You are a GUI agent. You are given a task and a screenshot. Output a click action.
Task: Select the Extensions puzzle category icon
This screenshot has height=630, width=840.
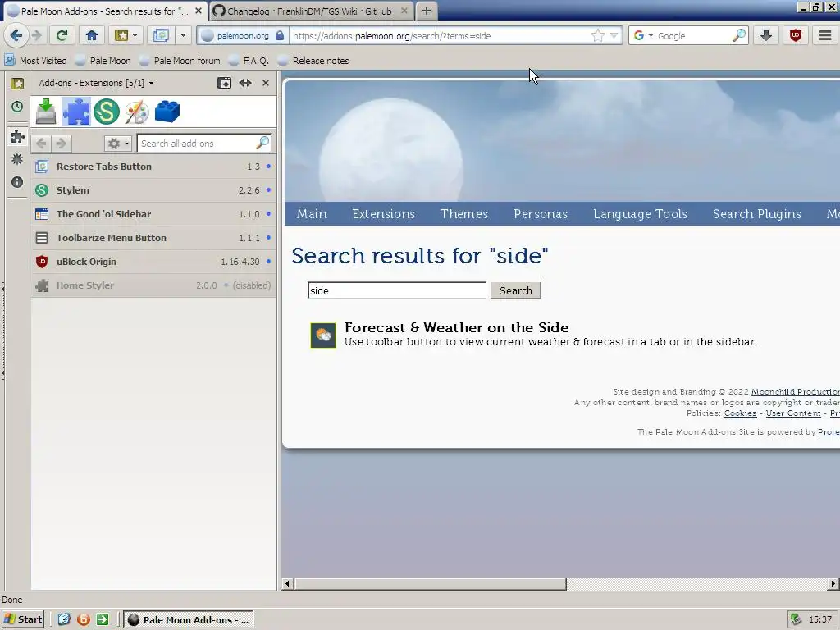[x=76, y=112]
